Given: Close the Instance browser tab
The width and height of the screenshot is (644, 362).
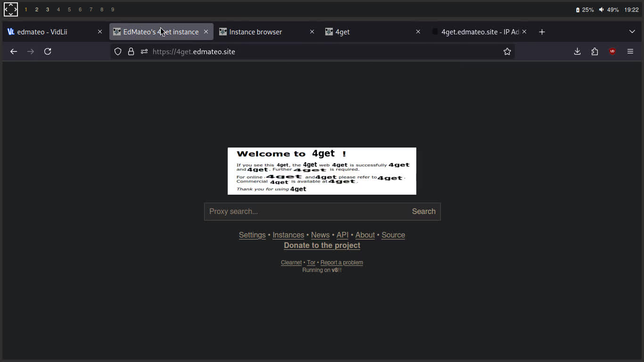Looking at the screenshot, I should pos(312,32).
